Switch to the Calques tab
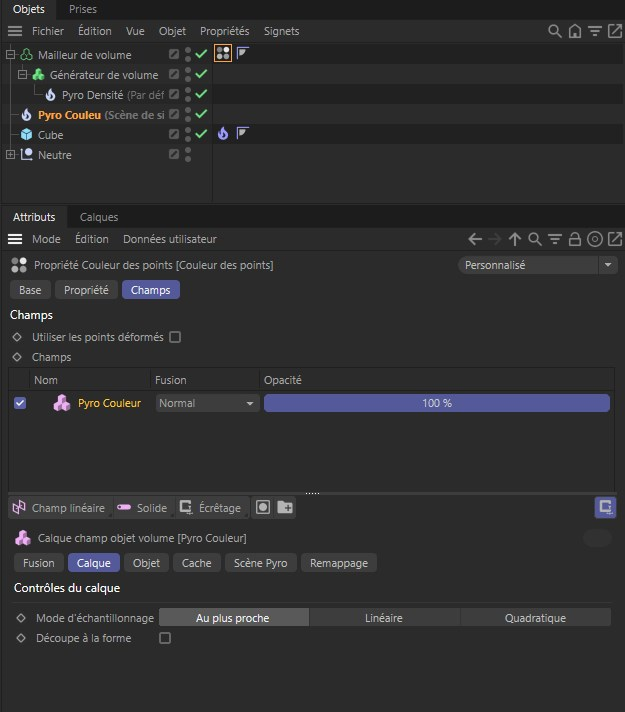Viewport: 625px width, 712px height. pos(99,217)
